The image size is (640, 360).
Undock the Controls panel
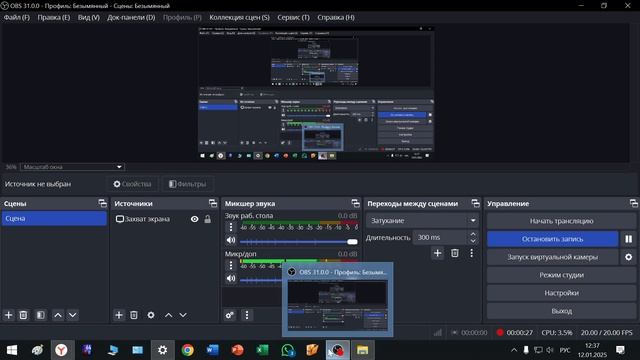pos(633,203)
